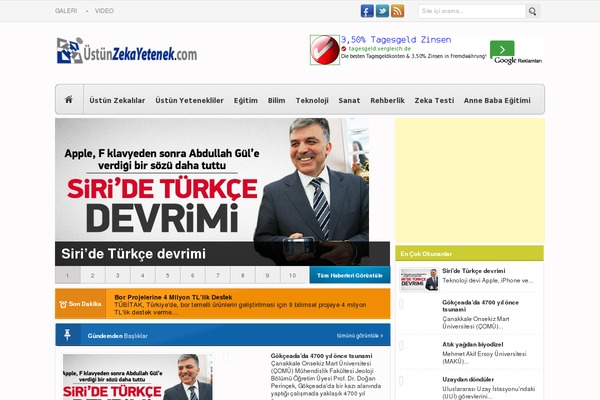Select slider page 6

point(192,275)
